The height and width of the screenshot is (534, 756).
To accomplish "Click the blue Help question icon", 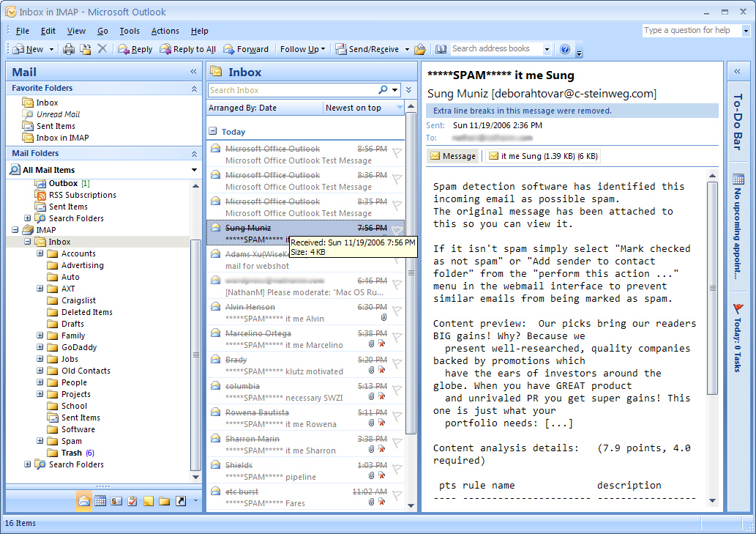I will [565, 49].
